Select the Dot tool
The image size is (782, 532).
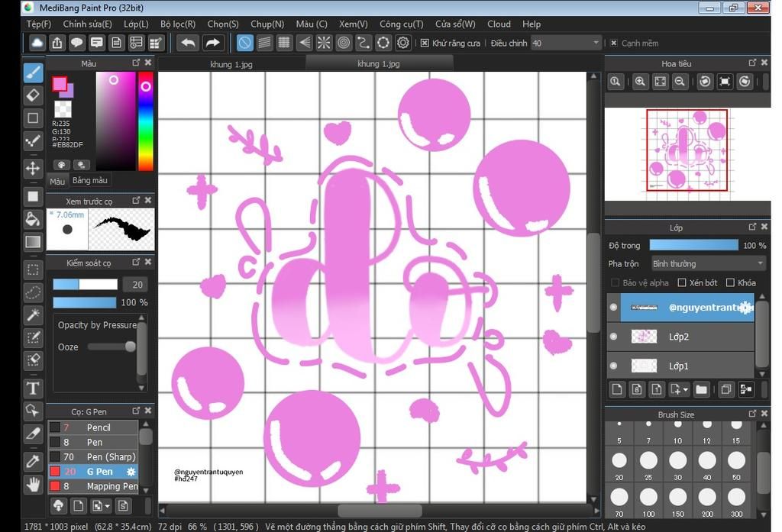coord(33,141)
